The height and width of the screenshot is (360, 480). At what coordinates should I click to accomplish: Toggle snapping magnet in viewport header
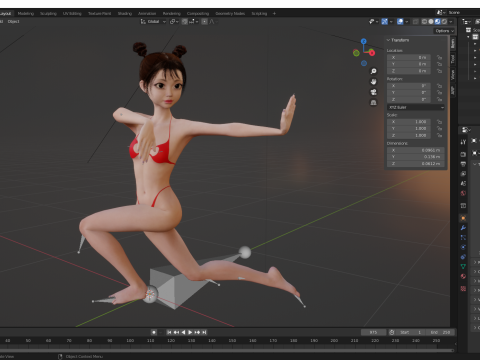185,22
